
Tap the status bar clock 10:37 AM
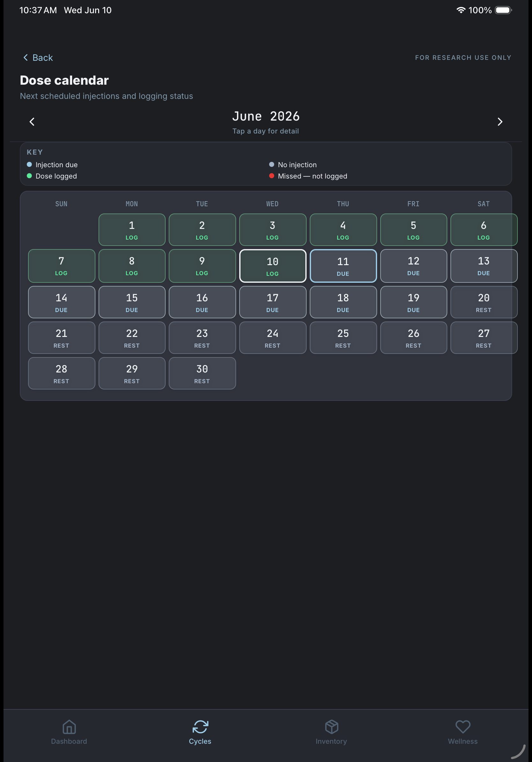[38, 10]
